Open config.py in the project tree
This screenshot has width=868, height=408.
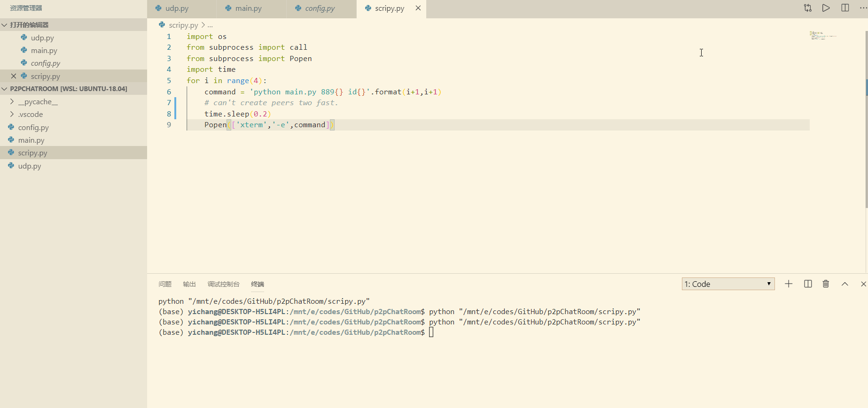coord(73,127)
